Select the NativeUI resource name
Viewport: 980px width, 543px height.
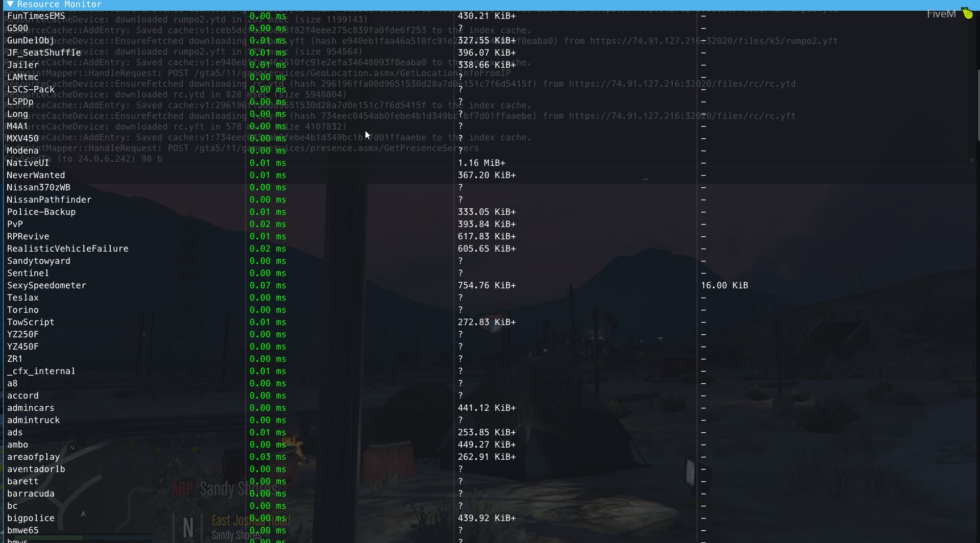point(28,163)
